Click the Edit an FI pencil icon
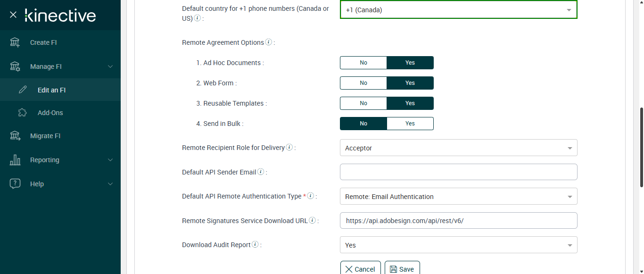Image resolution: width=644 pixels, height=274 pixels. point(23,90)
